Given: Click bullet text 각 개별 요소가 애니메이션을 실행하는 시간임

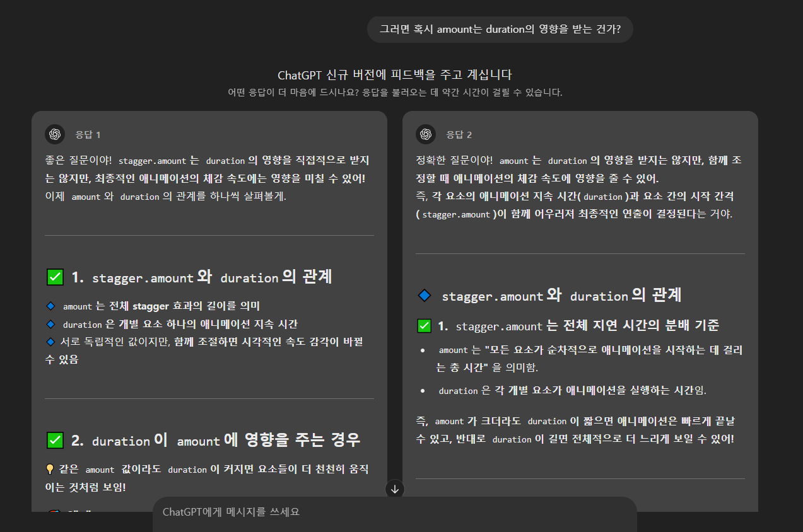Looking at the screenshot, I should pyautogui.click(x=573, y=390).
